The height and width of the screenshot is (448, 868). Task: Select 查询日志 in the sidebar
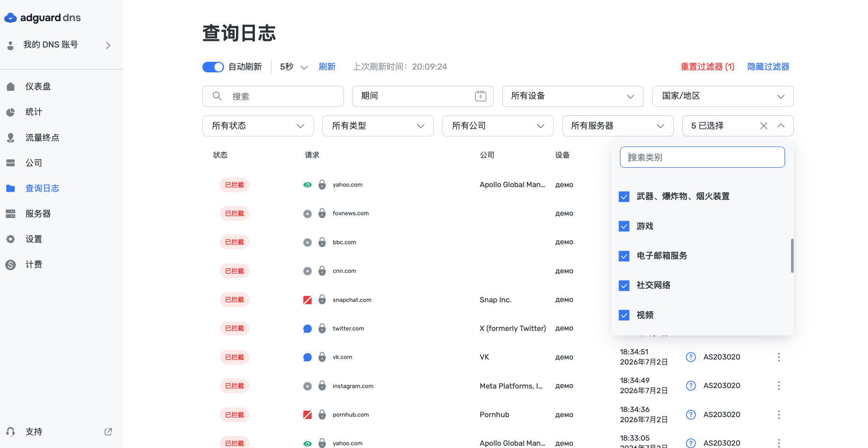coord(42,188)
